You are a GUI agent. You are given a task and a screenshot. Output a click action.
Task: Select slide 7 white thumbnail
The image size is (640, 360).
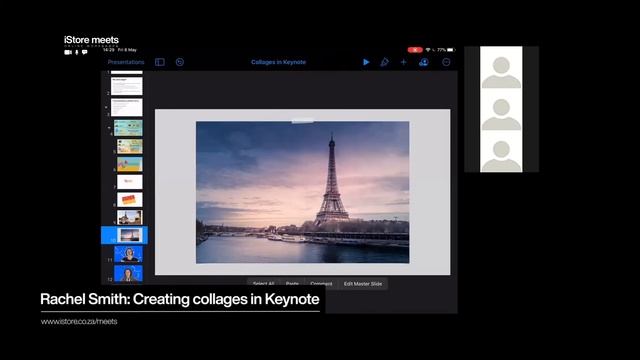point(130,182)
